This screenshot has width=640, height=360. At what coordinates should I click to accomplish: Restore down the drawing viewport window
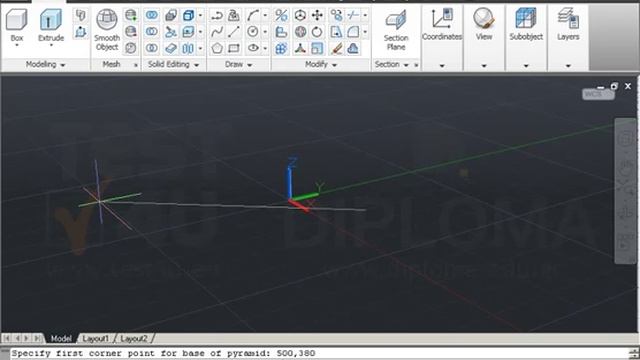pyautogui.click(x=614, y=86)
